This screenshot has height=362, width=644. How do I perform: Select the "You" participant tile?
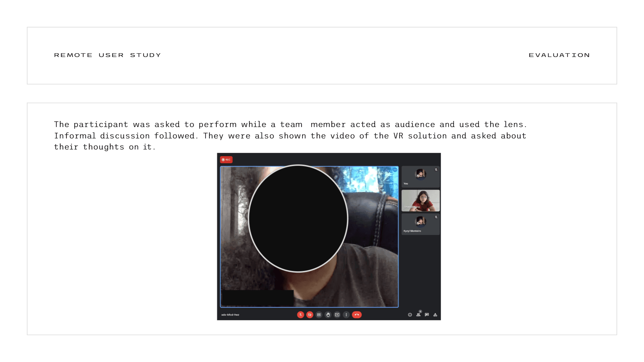point(420,177)
